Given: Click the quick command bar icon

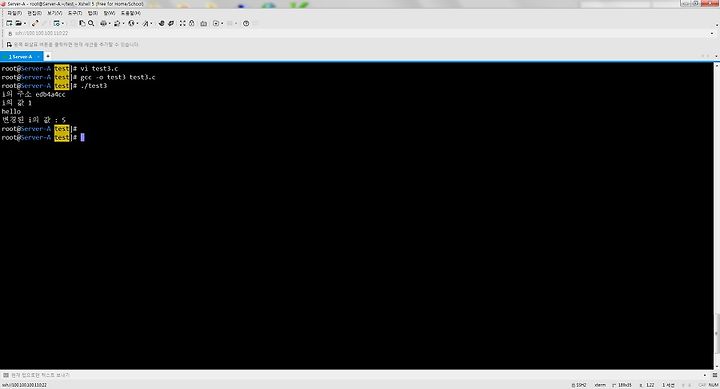Looking at the screenshot, I should click(x=9, y=45).
